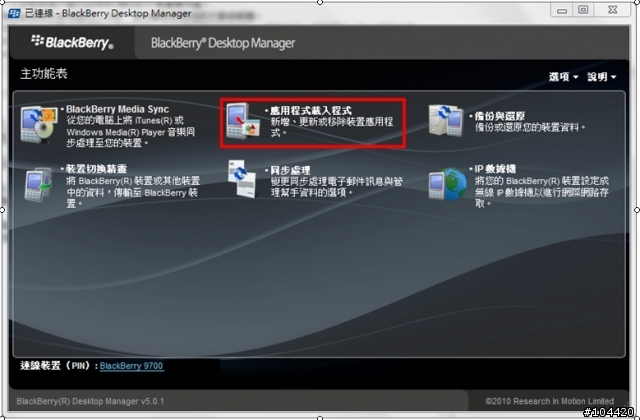Viewport: 640px width, 420px height.
Task: Select the 應用程式載入程式 title text
Action: pos(311,111)
